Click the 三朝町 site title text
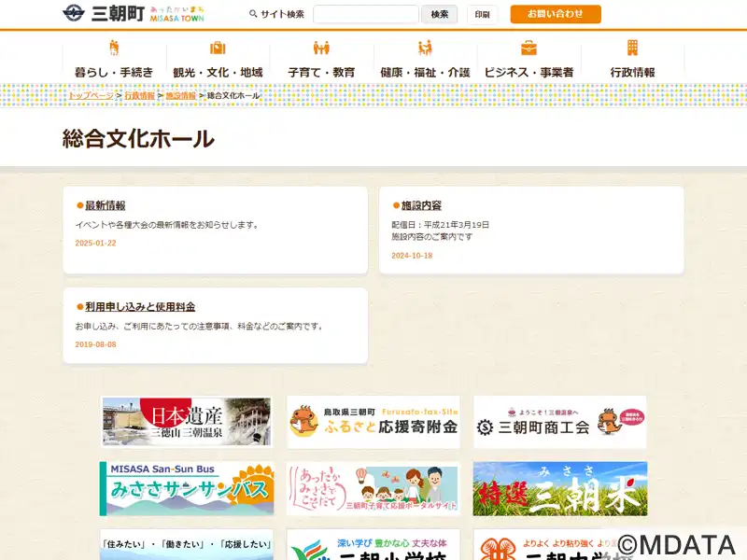This screenshot has height=560, width=747. [x=118, y=14]
